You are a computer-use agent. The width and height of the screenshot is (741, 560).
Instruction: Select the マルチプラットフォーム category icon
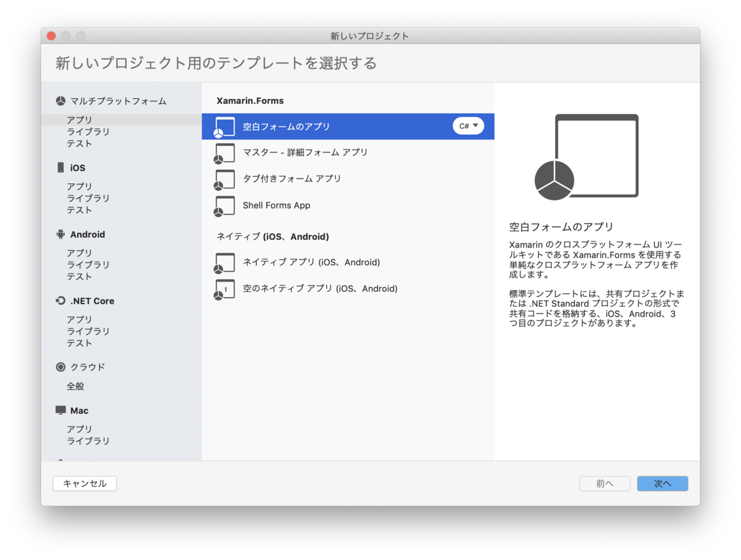pos(59,100)
